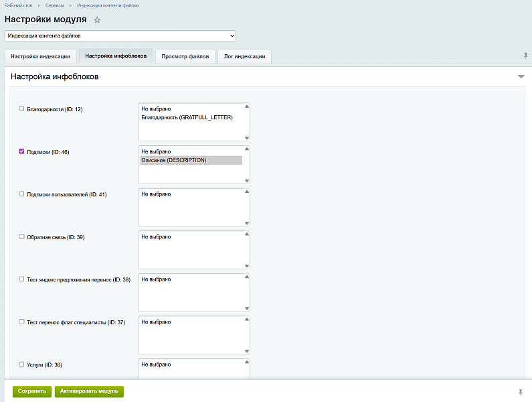Open the module selection dropdown

[120, 36]
